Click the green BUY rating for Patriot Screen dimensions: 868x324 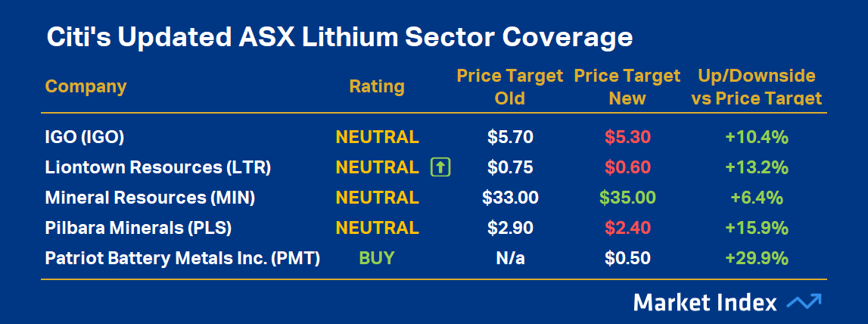(x=377, y=258)
